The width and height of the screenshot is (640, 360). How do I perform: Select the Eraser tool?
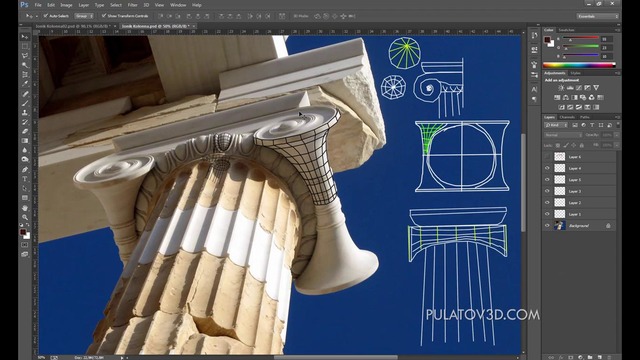pyautogui.click(x=25, y=131)
